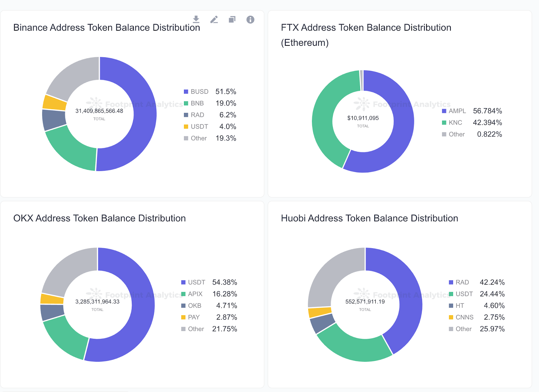Click the download icon on Binance chart
Viewport: 539px width, 392px height.
click(x=196, y=20)
